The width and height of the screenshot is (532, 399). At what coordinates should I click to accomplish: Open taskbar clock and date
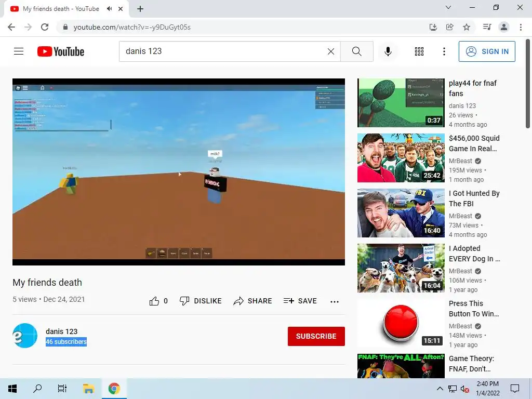[487, 389]
